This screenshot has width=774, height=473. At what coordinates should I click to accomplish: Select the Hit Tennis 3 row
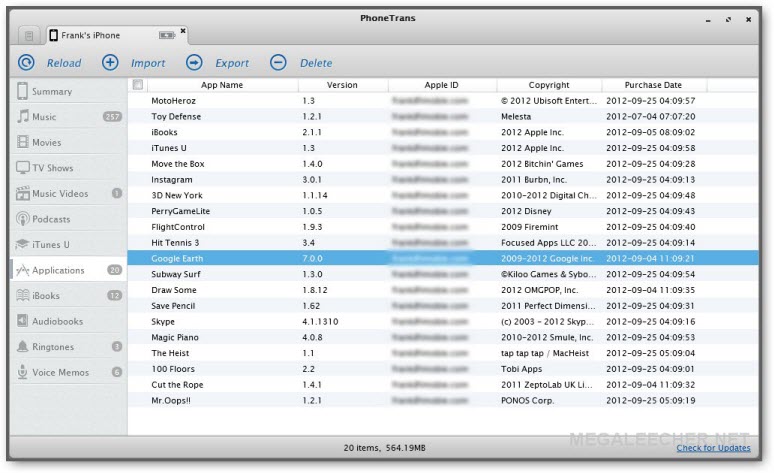[443, 243]
